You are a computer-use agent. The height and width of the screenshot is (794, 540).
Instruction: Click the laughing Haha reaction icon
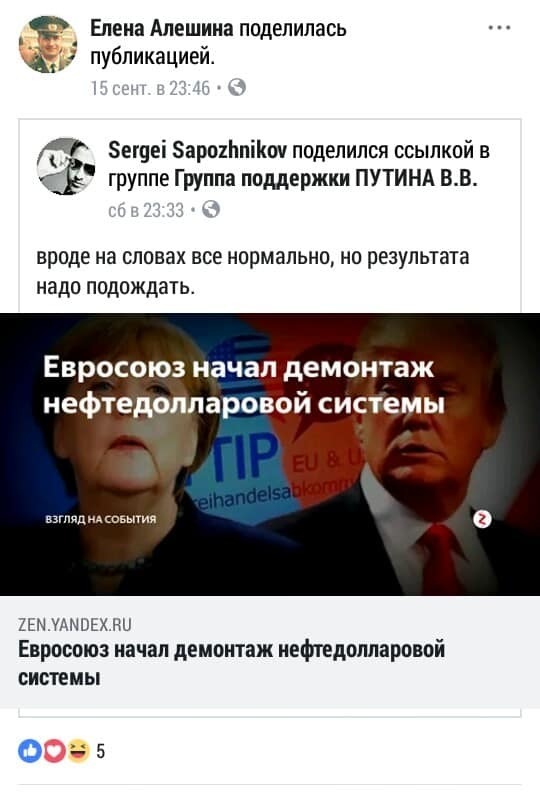78,751
